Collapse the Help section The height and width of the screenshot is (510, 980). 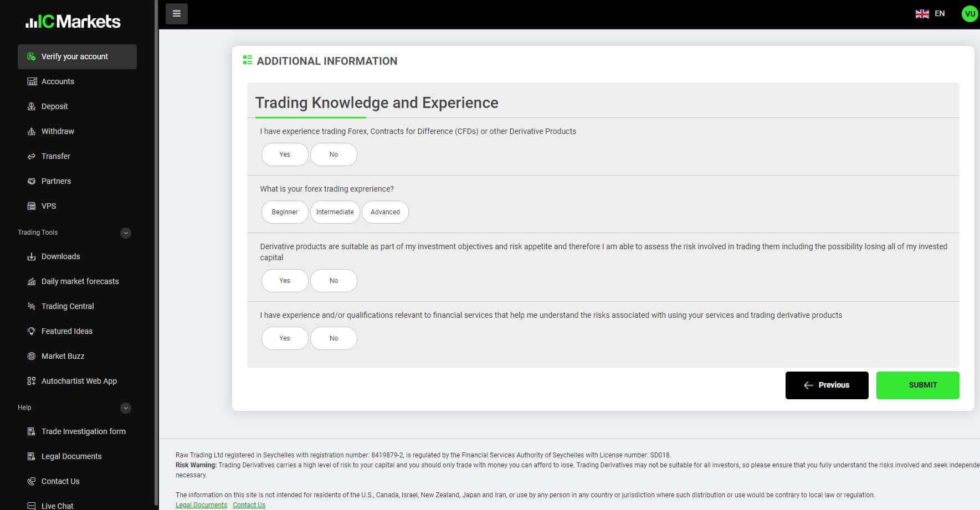tap(126, 408)
